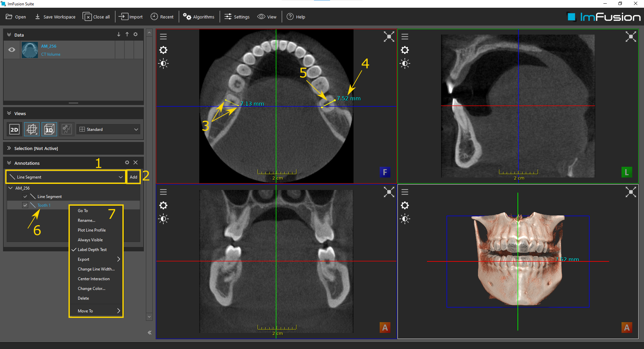Switch to 2D view mode
The height and width of the screenshot is (349, 644).
tap(14, 129)
